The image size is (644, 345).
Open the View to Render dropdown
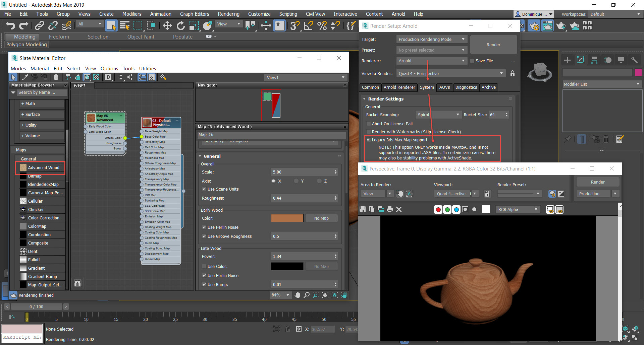(451, 74)
